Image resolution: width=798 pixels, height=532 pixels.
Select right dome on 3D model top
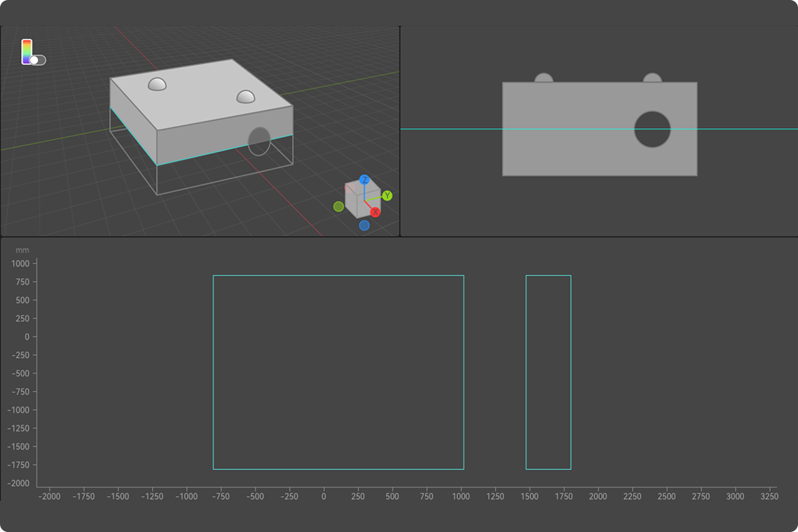(246, 97)
